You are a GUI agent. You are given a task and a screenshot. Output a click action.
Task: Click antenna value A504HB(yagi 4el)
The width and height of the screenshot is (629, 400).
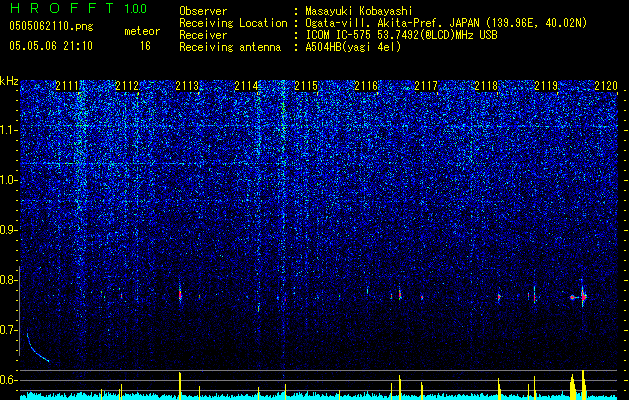point(353,47)
